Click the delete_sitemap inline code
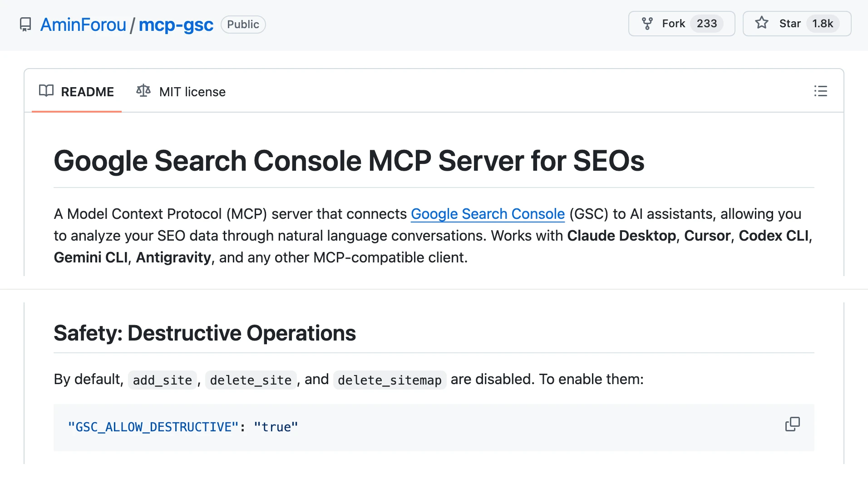Image resolution: width=868 pixels, height=484 pixels. coord(390,380)
